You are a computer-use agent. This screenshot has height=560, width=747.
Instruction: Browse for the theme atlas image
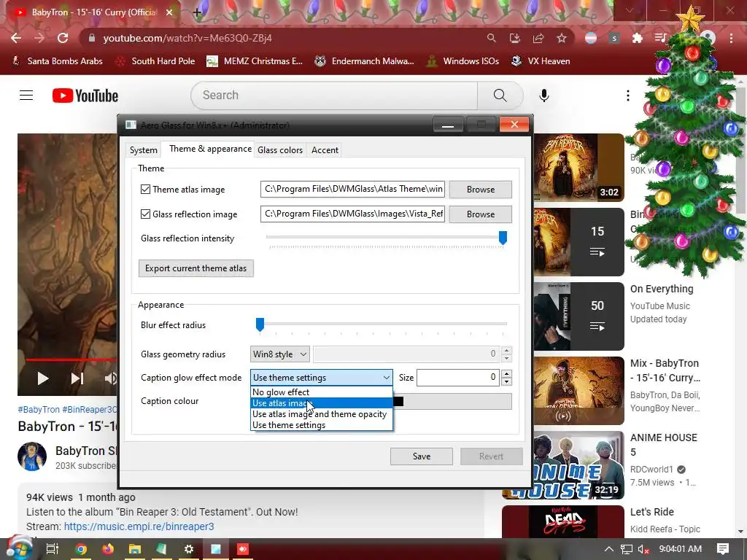coord(480,190)
